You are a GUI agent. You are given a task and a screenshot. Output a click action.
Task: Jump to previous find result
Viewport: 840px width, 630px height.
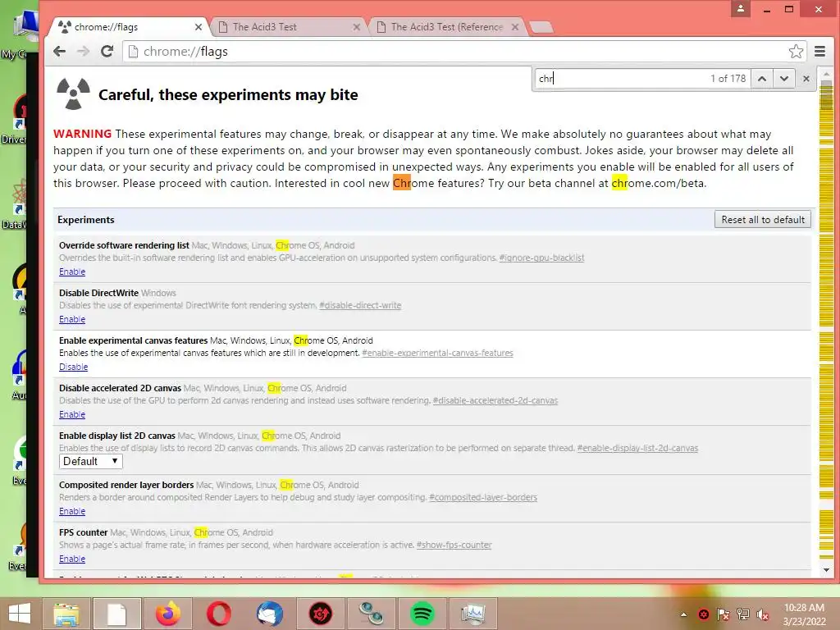click(762, 79)
